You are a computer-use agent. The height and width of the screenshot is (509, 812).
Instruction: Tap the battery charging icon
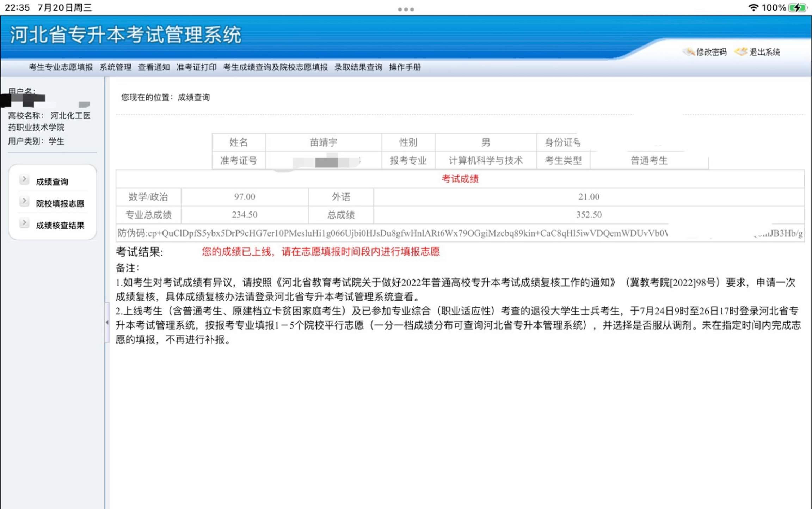point(797,7)
